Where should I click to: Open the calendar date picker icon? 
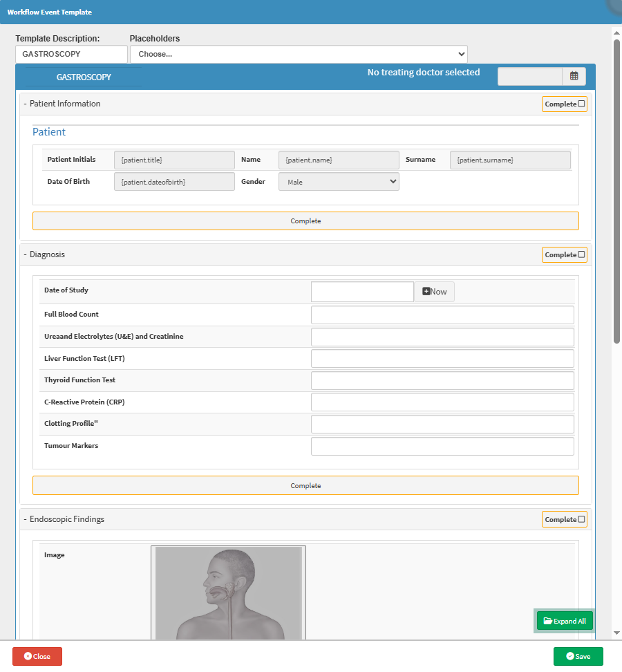tap(574, 76)
